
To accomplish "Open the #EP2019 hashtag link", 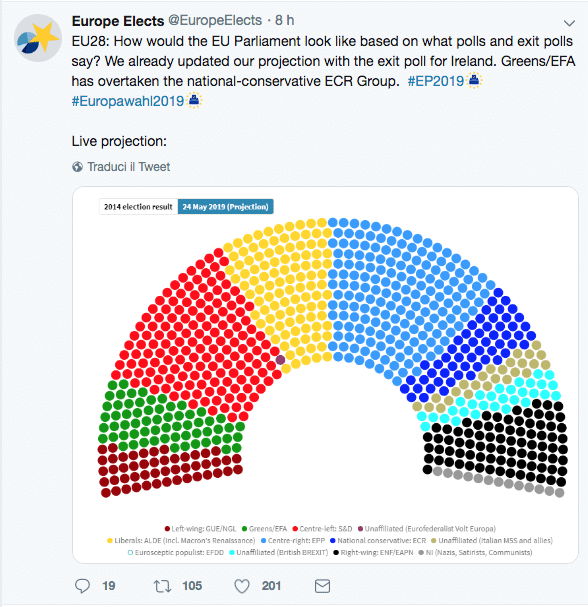I will 435,81.
